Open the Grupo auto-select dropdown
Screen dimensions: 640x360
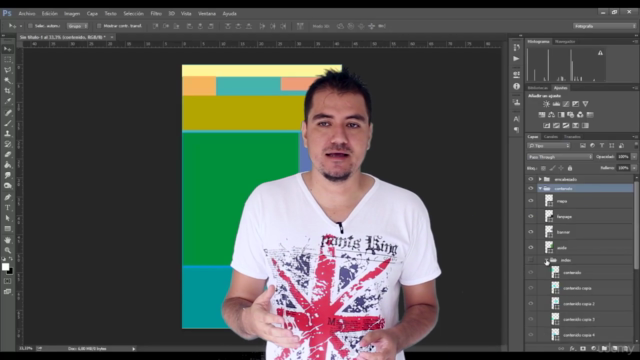(78, 26)
